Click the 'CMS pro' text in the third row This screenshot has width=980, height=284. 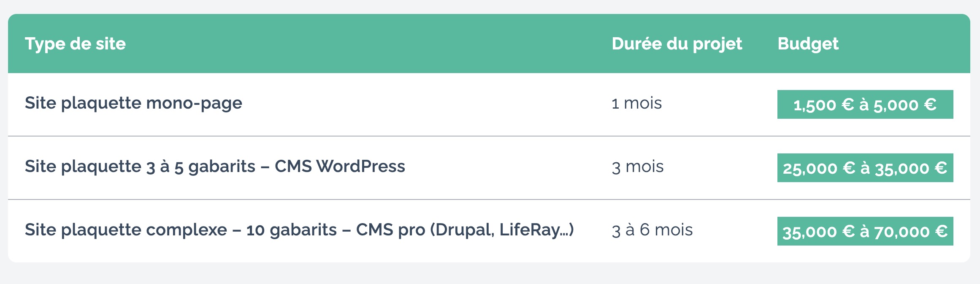[390, 230]
